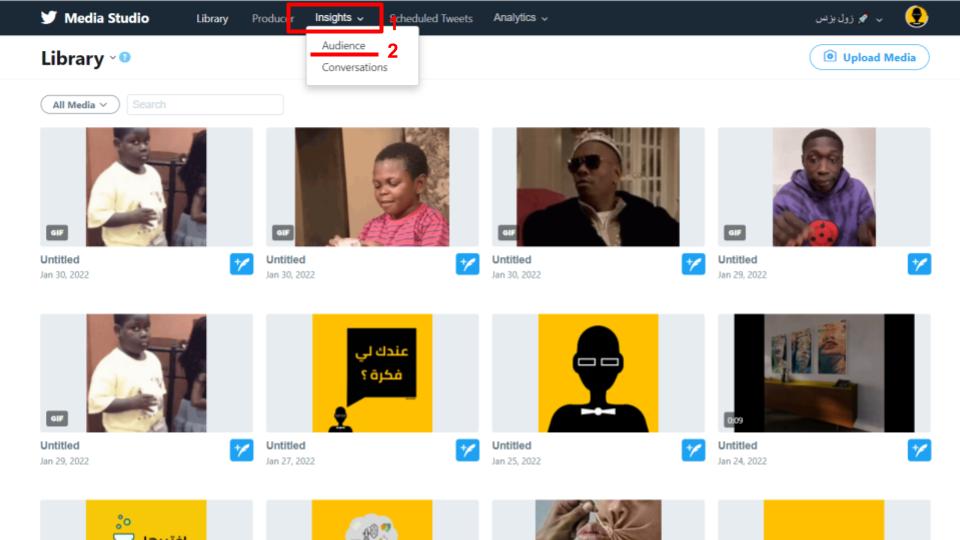Click Untitled title of the Jan 27 image
960x540 pixels.
(285, 446)
